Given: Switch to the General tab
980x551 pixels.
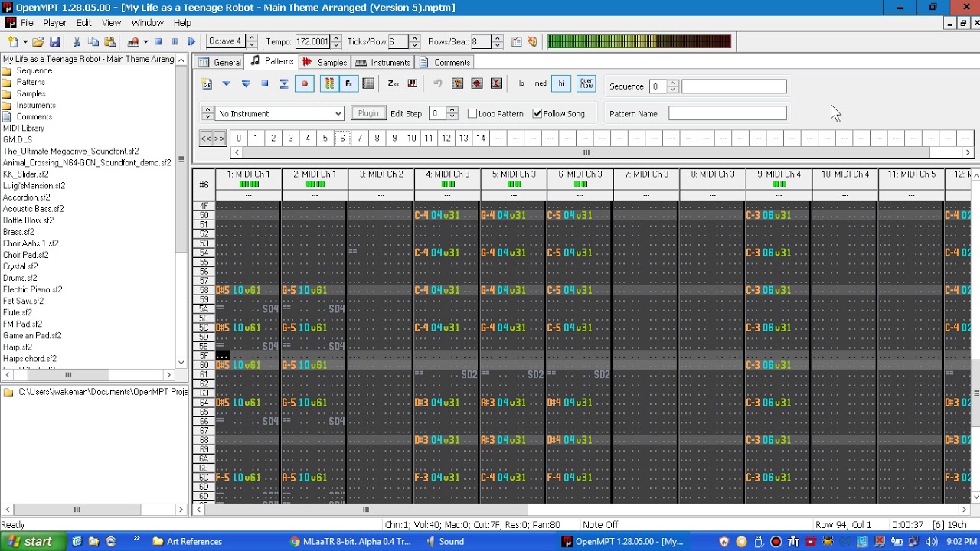Looking at the screenshot, I should (220, 62).
